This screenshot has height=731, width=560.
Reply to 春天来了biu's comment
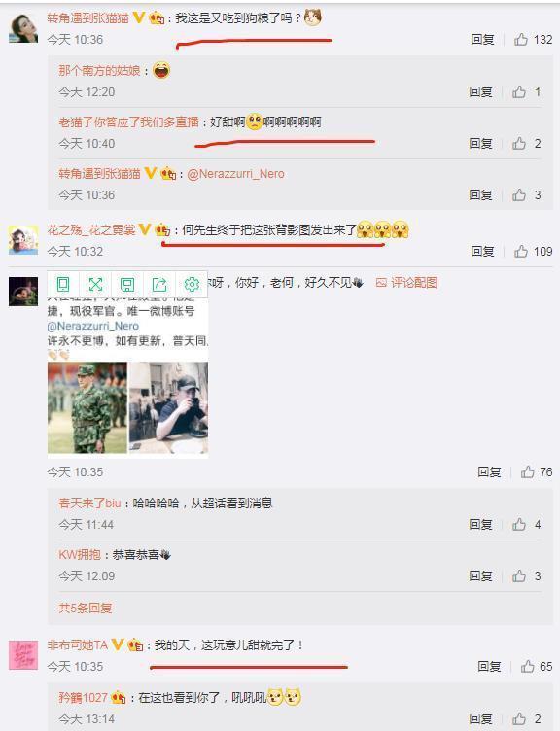[480, 525]
